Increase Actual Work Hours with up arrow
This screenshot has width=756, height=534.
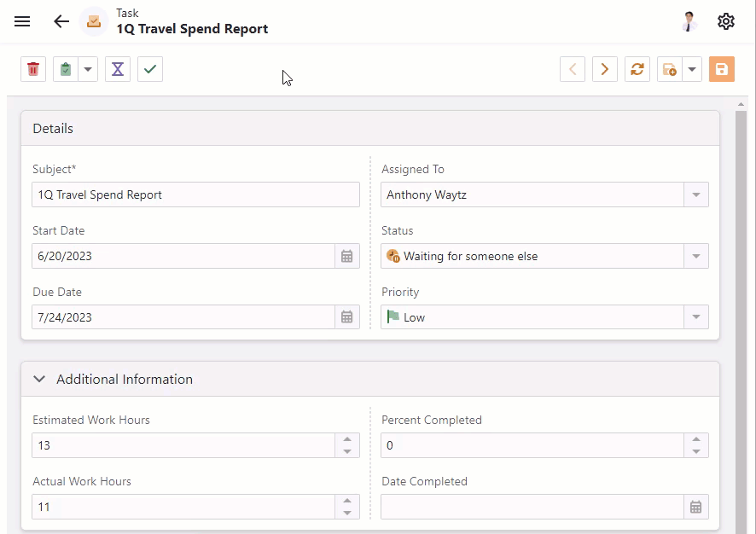pos(347,500)
